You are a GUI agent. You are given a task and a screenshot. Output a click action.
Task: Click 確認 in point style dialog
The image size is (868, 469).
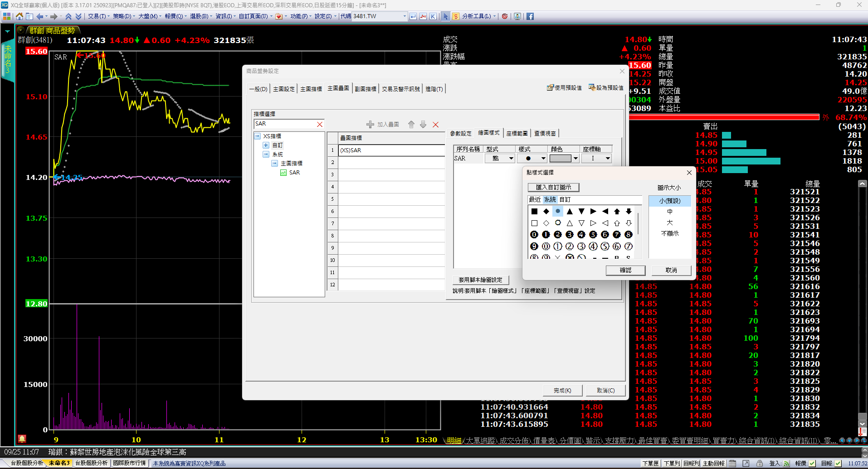point(625,270)
